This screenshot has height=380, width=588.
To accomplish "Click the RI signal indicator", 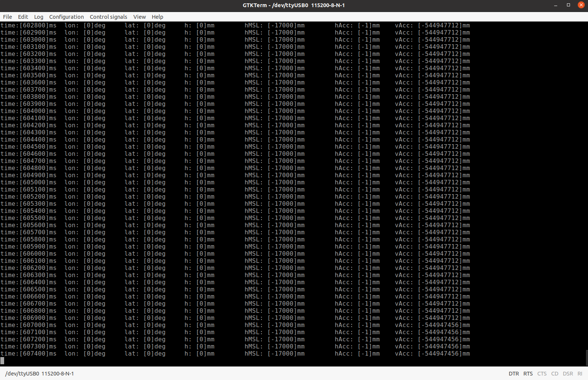I will (580, 374).
